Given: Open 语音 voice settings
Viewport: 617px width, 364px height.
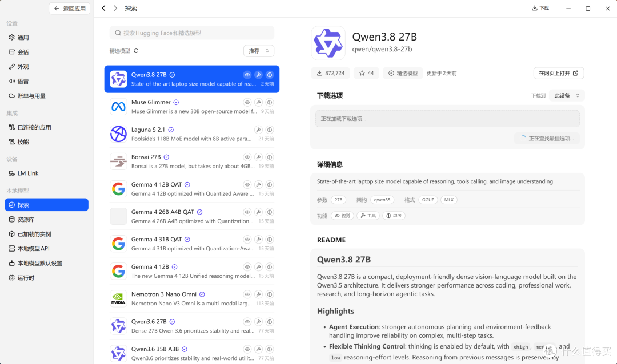Looking at the screenshot, I should coord(46,81).
